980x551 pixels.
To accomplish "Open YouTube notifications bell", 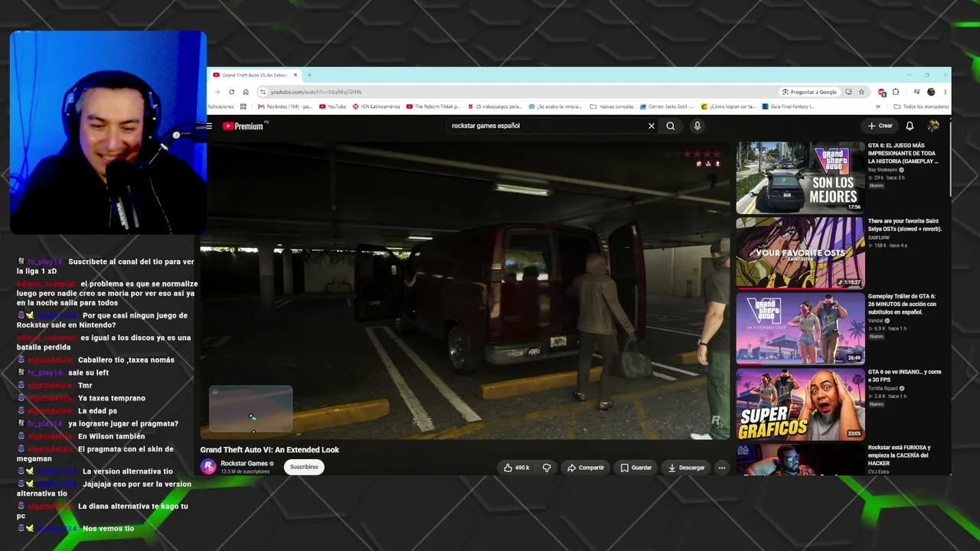I will (910, 126).
